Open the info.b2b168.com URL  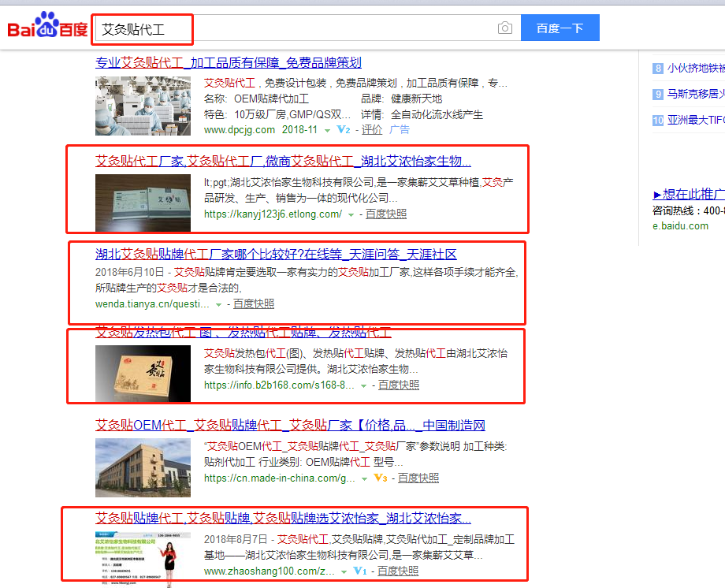[x=279, y=385]
